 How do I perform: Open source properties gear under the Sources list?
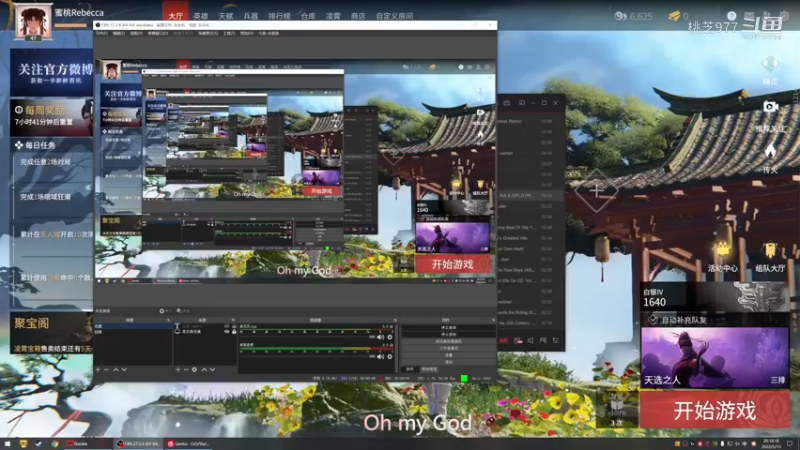pyautogui.click(x=194, y=369)
